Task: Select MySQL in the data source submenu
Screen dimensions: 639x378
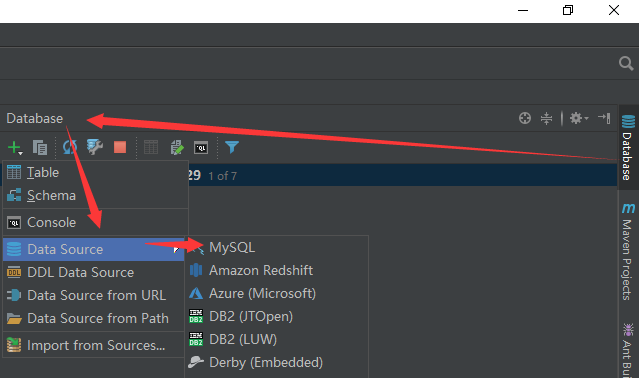Action: coord(277,247)
